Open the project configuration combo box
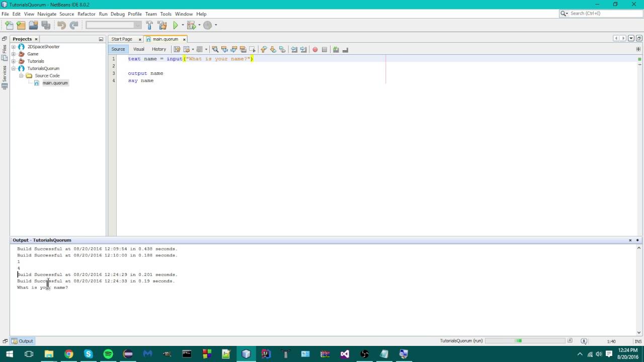 114,25
